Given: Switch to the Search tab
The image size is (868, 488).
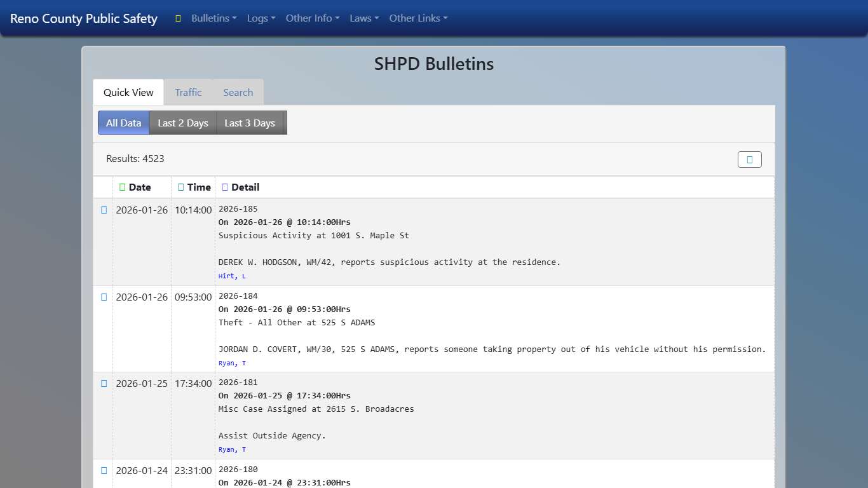Looking at the screenshot, I should 238,92.
